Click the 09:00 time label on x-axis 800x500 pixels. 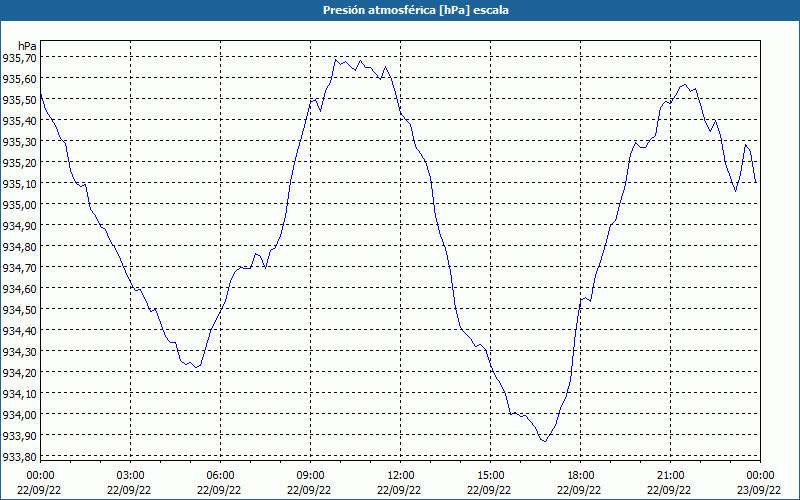310,476
